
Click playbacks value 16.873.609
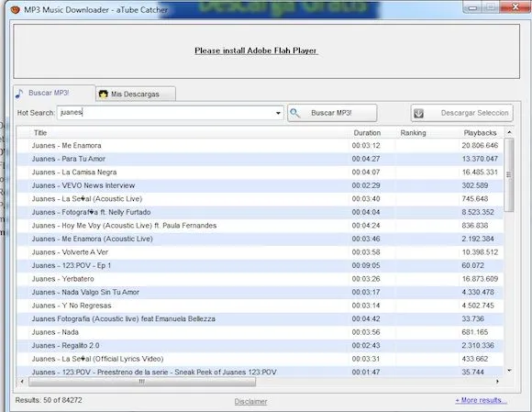click(480, 279)
